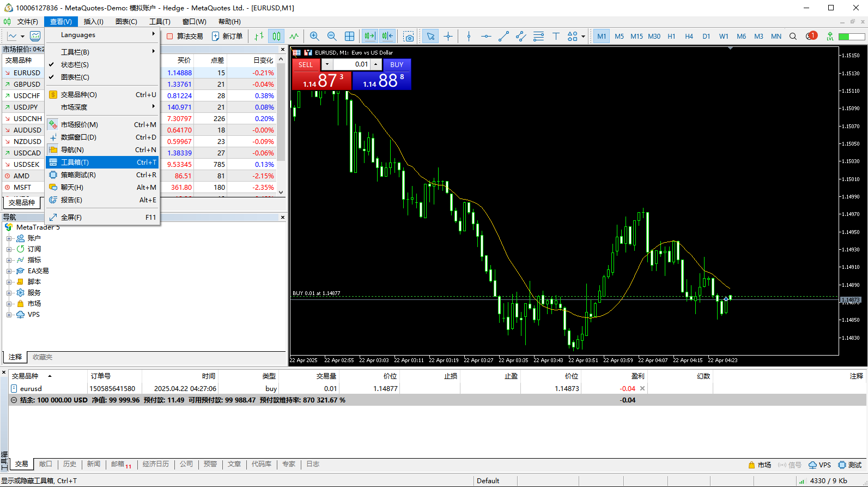Open the Help (帮助) menu
868x487 pixels.
point(229,21)
